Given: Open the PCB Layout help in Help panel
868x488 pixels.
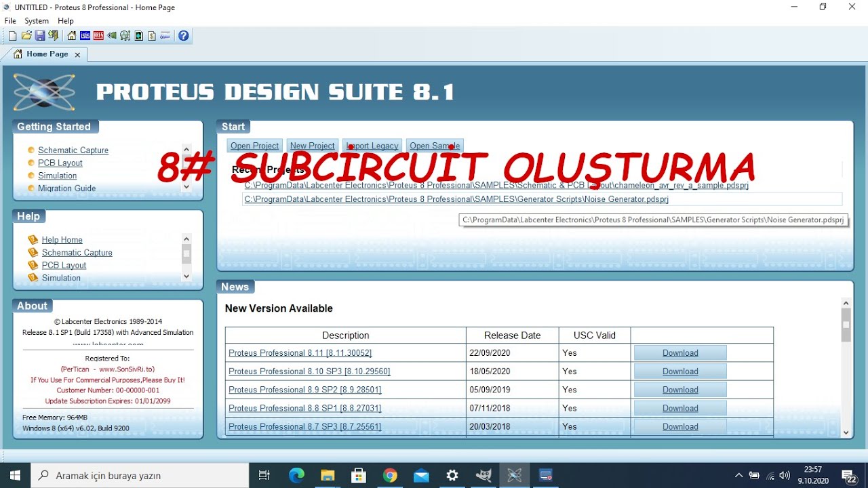Looking at the screenshot, I should pyautogui.click(x=64, y=265).
